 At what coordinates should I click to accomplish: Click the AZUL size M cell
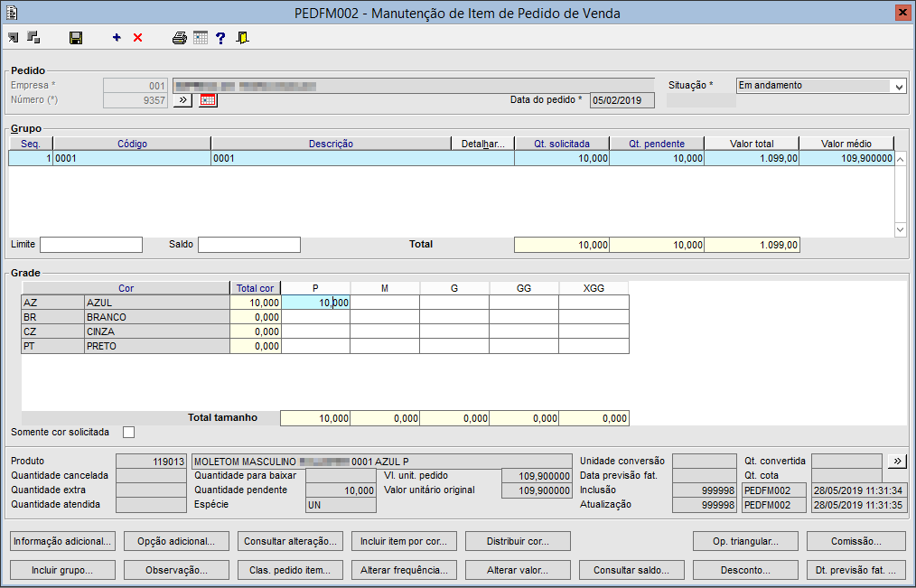[x=385, y=303]
